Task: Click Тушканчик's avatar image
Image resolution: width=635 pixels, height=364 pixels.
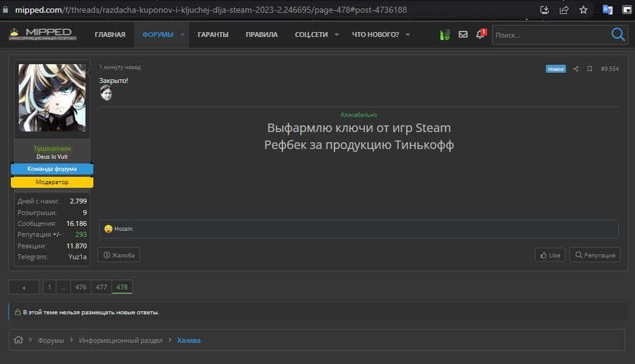Action: pos(52,98)
